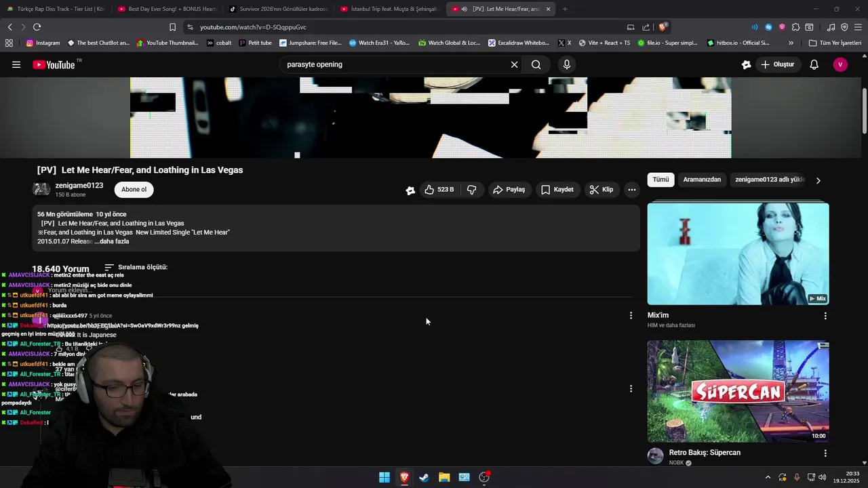868x488 pixels.
Task: Open Brave Shields lion icon
Action: pyautogui.click(x=663, y=27)
